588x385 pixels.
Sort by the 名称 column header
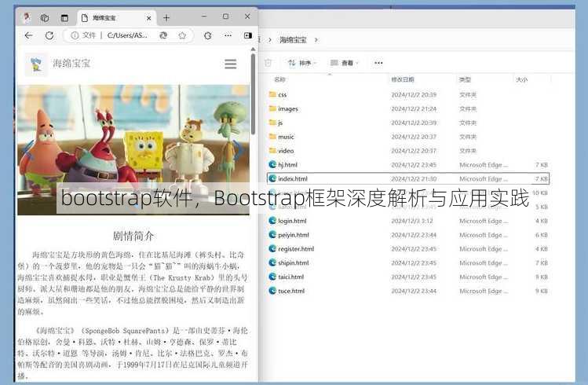pos(279,79)
